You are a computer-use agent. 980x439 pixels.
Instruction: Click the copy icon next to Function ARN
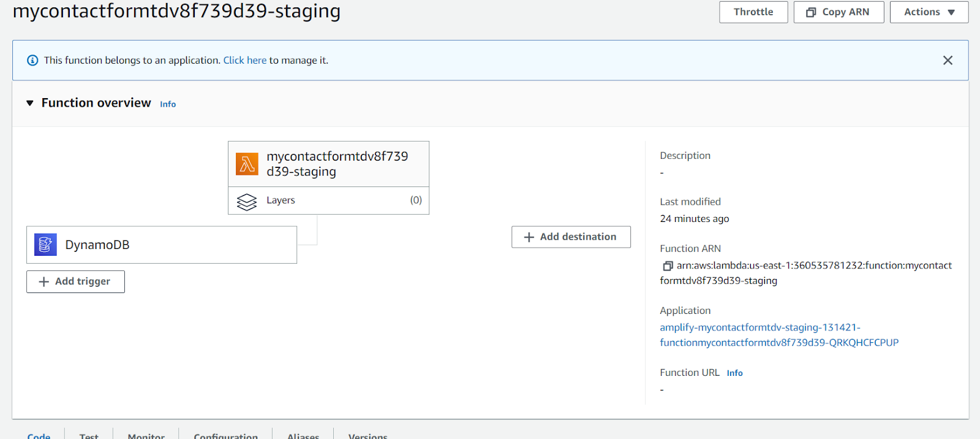click(x=668, y=265)
